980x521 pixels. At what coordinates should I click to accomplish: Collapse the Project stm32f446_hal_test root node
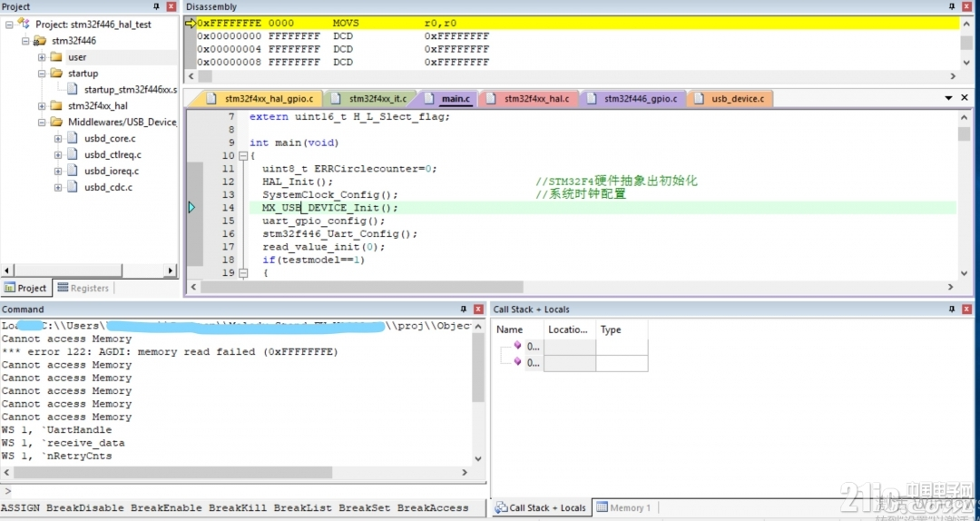coord(9,25)
